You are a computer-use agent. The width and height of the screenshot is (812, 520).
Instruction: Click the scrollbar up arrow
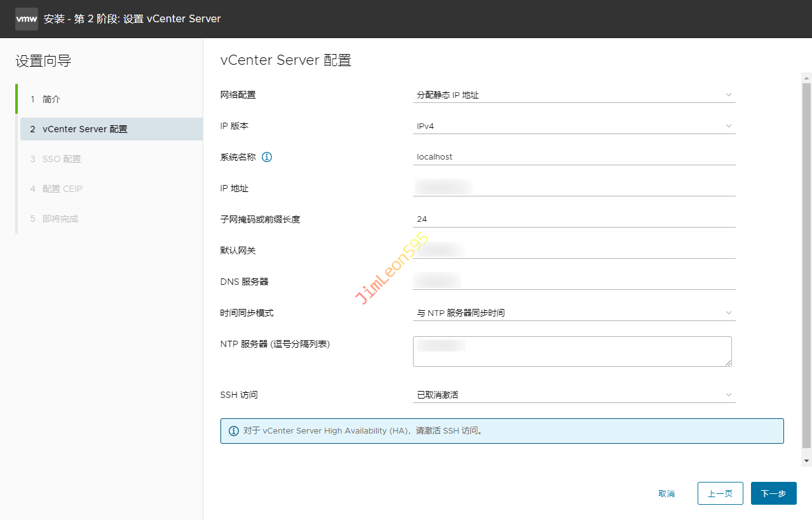[806, 77]
